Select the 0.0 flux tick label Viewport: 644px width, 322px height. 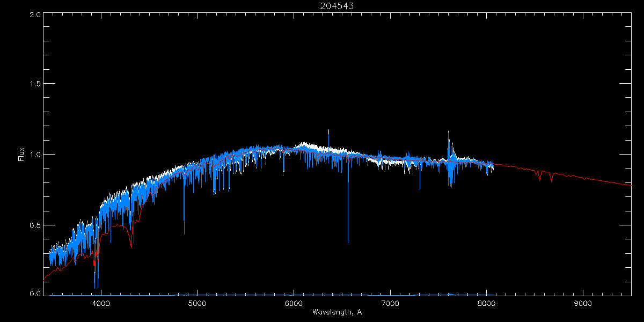[x=35, y=294]
